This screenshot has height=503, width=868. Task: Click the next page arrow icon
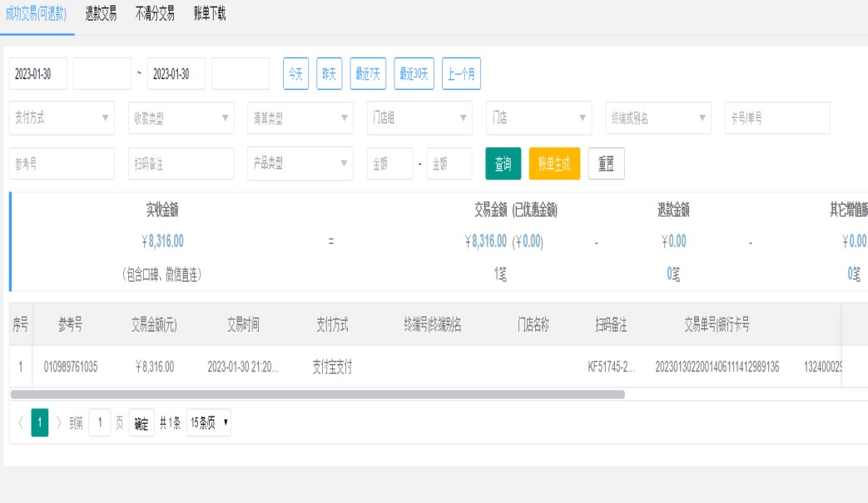(59, 423)
